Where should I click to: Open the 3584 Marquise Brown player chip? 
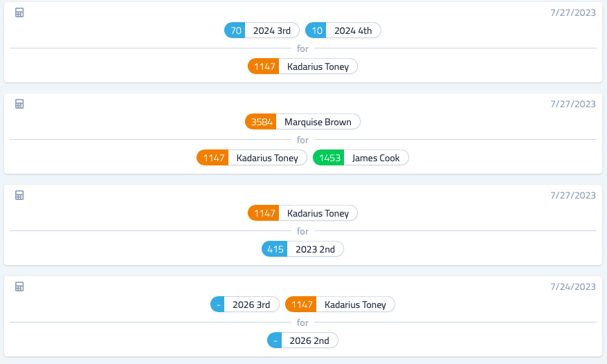point(302,122)
